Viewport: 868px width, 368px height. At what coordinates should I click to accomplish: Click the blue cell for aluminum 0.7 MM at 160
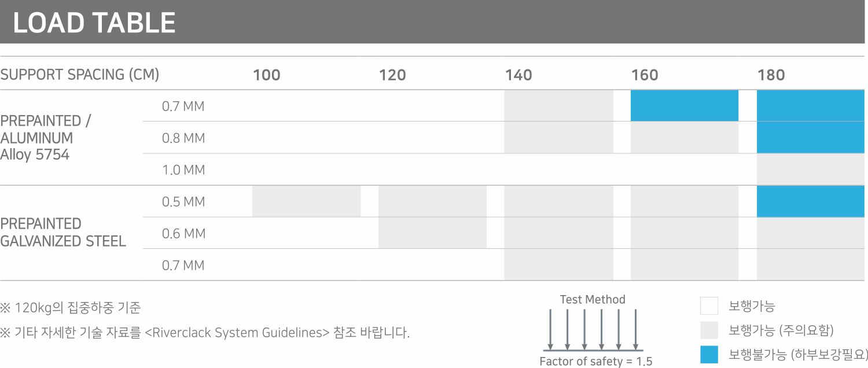click(x=684, y=105)
